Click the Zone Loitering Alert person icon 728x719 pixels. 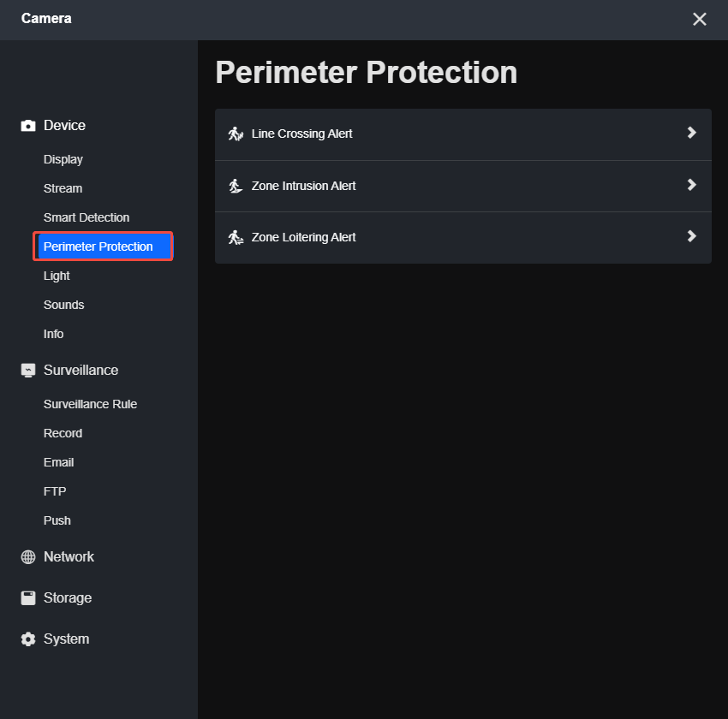point(236,238)
